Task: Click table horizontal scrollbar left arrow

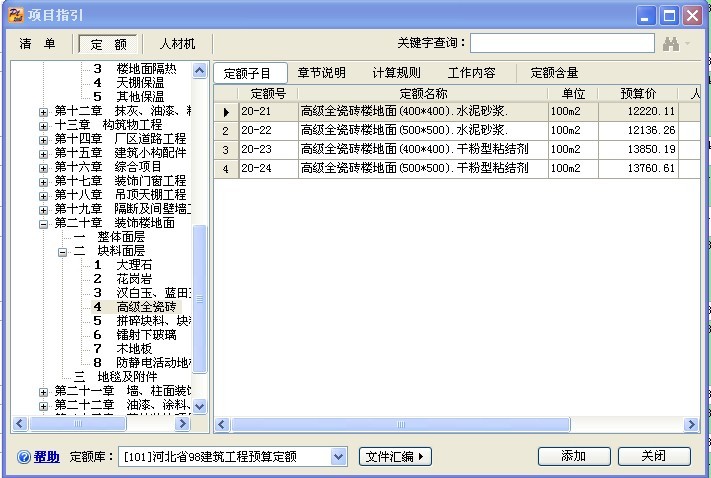Action: pyautogui.click(x=222, y=424)
